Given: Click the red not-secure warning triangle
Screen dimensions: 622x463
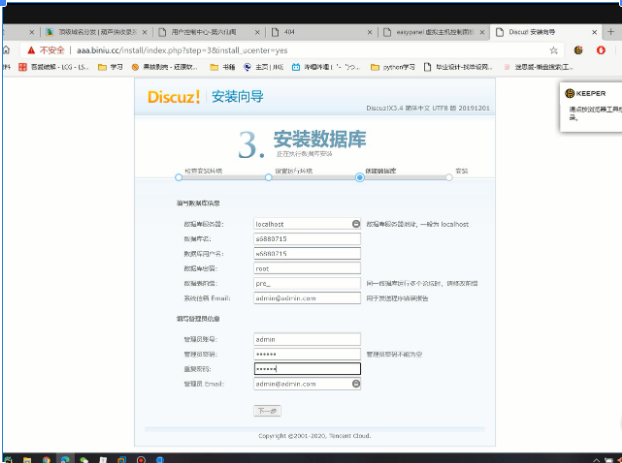Looking at the screenshot, I should pyautogui.click(x=31, y=50).
